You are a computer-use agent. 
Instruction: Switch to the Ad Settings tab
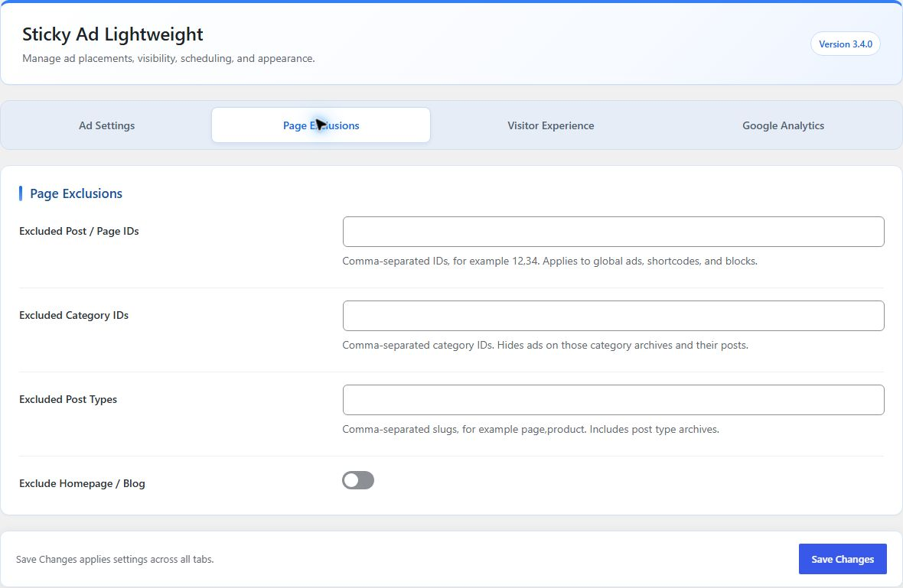point(106,125)
